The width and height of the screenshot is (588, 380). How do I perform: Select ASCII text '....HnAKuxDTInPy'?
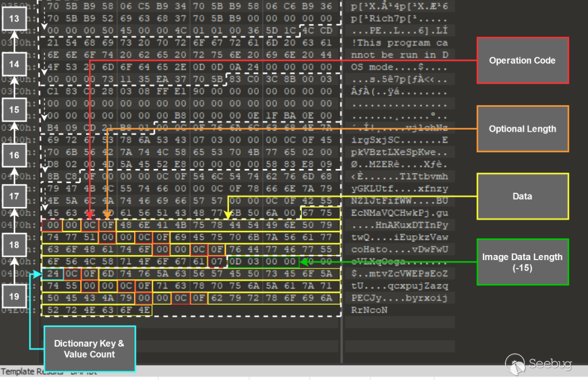coord(399,225)
